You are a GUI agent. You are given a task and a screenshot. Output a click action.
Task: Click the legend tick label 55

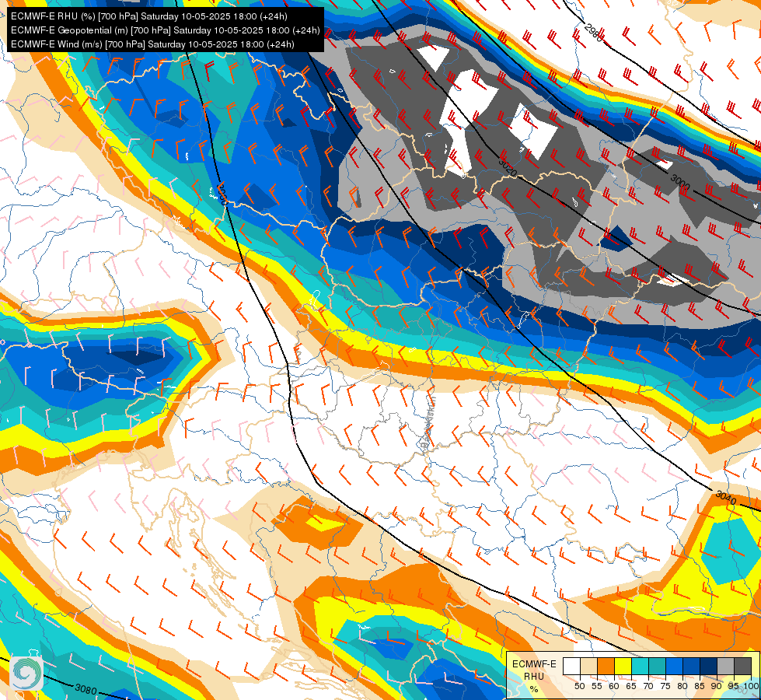[x=597, y=686]
